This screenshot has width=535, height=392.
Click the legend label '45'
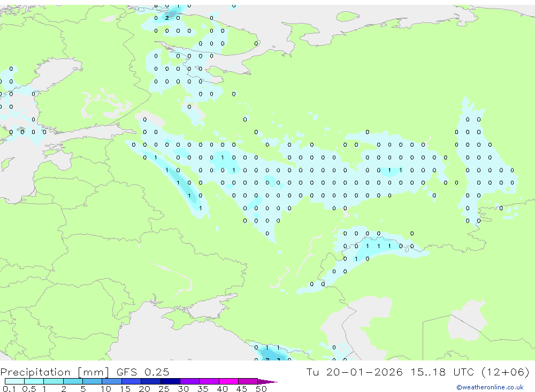pyautogui.click(x=242, y=389)
